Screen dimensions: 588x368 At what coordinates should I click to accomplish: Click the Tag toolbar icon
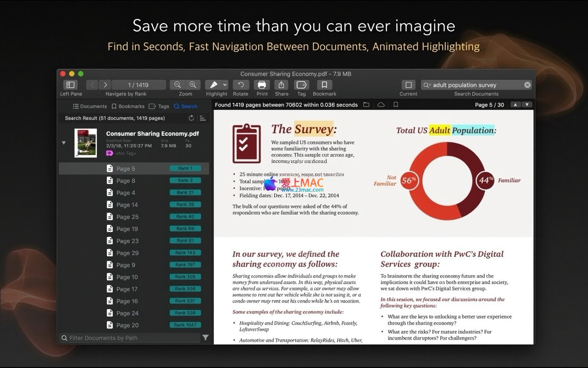tap(301, 85)
